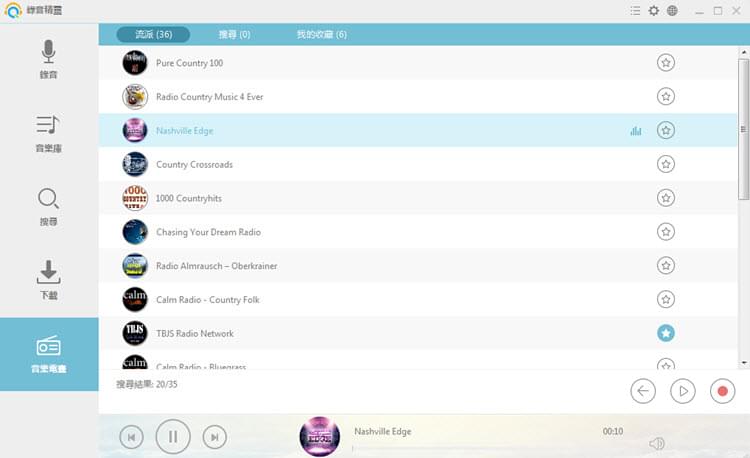
Task: Switch to the Genres (36) tab
Action: coord(153,34)
